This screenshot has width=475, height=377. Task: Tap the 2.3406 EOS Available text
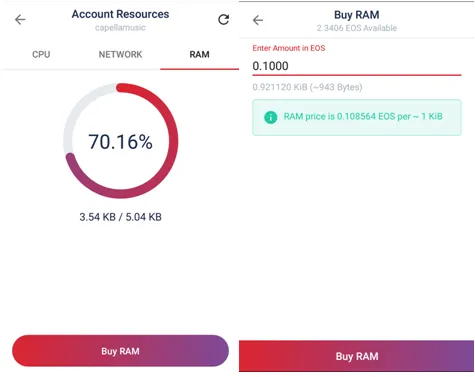coord(357,28)
